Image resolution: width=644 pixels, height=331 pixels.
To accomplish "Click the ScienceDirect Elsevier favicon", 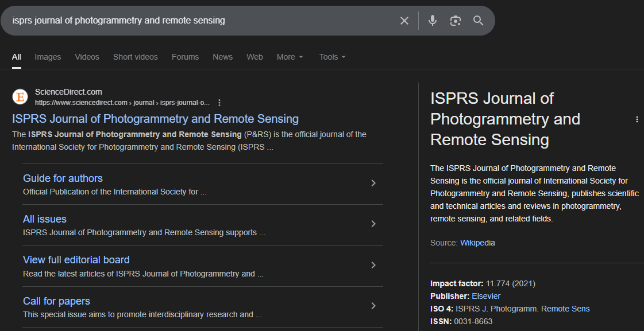I will [x=20, y=97].
